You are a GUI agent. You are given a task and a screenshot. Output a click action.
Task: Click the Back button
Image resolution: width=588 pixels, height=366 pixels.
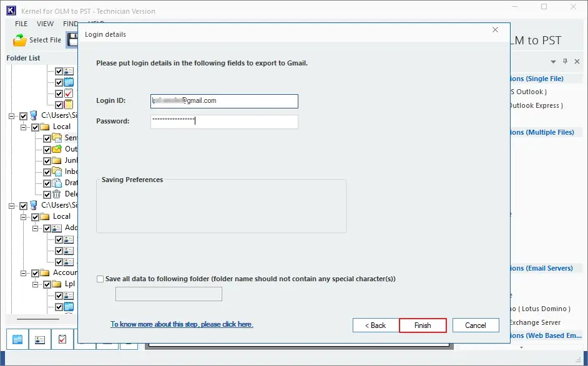375,325
